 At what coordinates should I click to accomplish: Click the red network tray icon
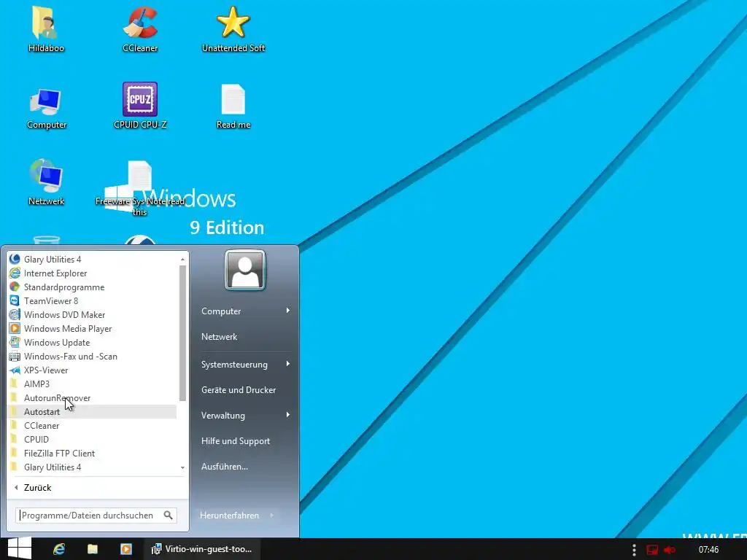coord(651,550)
